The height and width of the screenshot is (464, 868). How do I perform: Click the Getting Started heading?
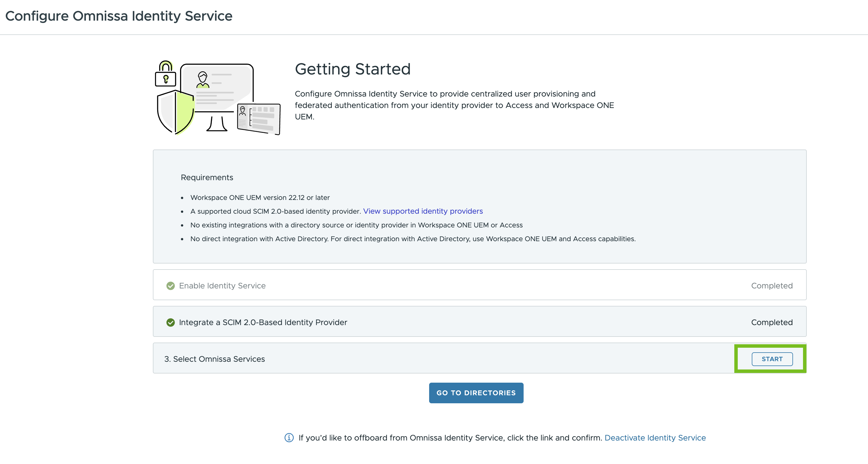(352, 69)
